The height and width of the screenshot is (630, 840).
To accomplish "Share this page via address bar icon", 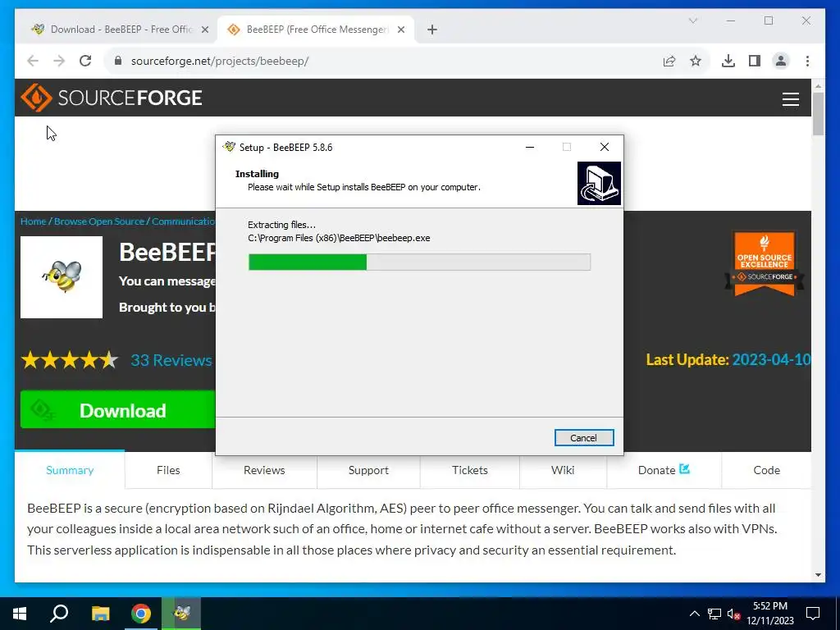I will point(669,61).
